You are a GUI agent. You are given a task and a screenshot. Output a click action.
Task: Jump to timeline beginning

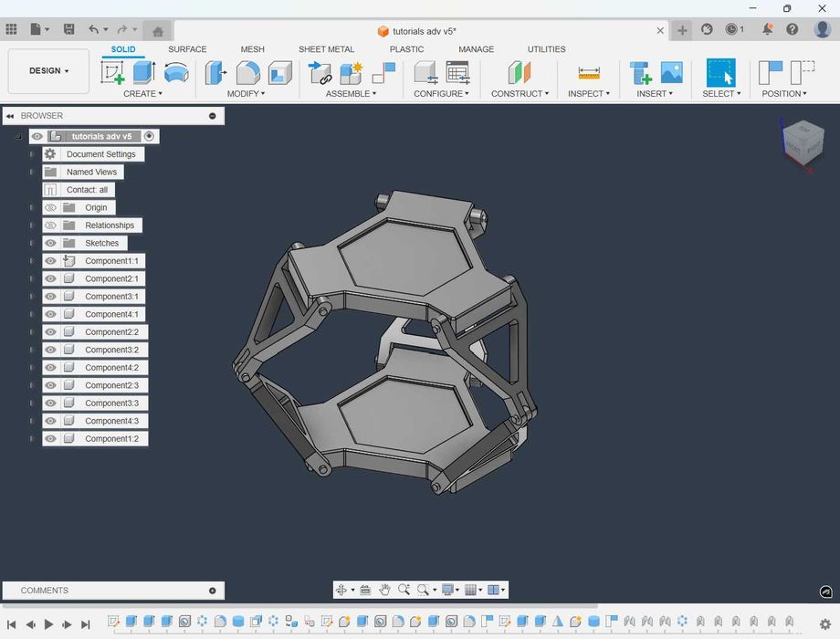11,624
